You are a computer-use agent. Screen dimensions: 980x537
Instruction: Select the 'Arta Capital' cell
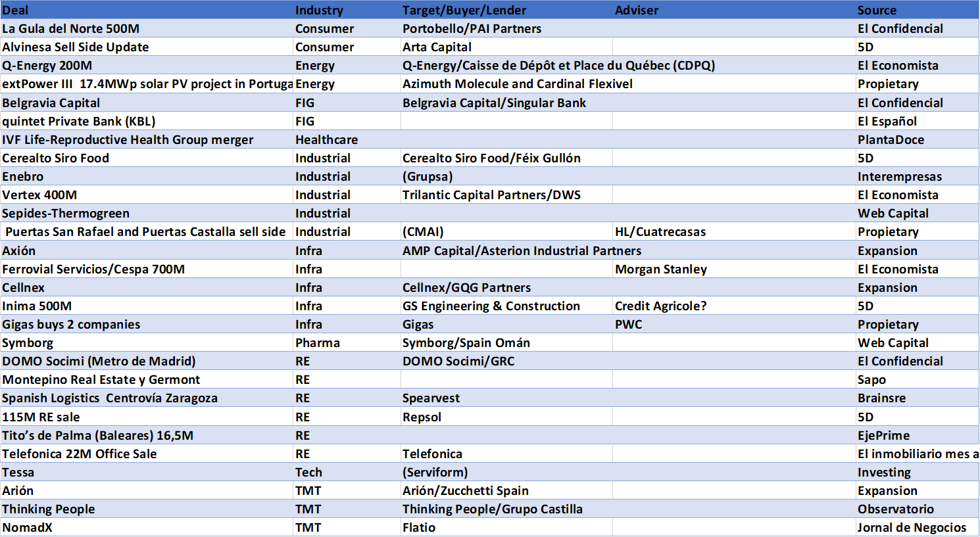pos(506,47)
